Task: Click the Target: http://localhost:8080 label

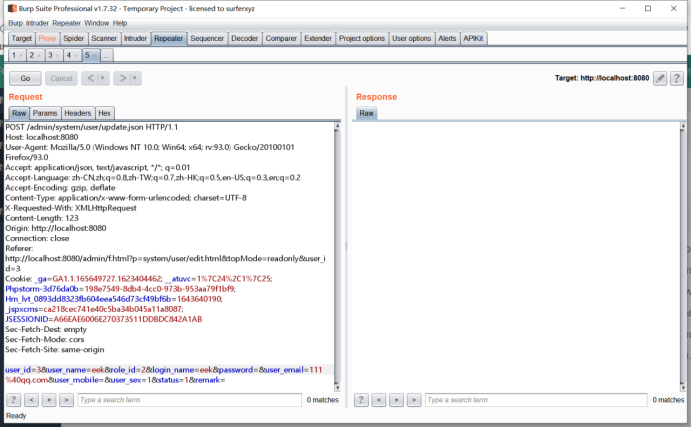Action: click(602, 78)
